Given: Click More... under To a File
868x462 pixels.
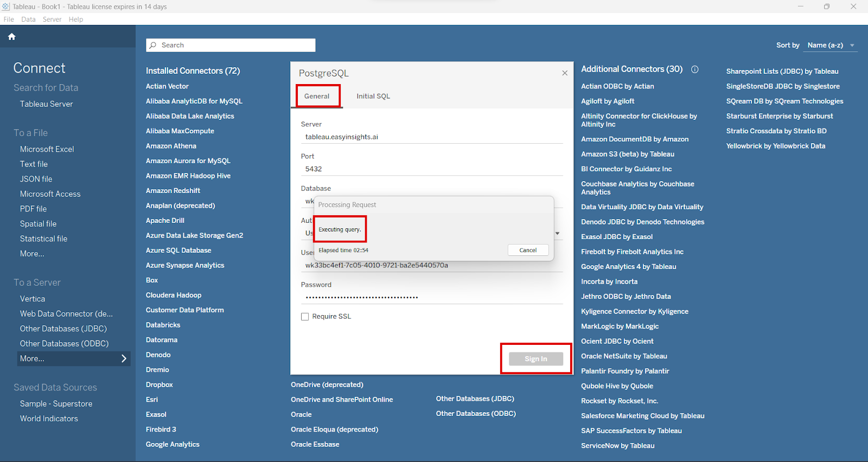Looking at the screenshot, I should (x=32, y=253).
